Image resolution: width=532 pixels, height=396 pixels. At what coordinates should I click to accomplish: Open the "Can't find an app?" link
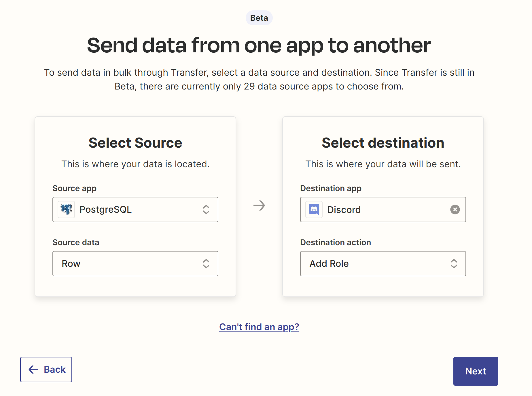pyautogui.click(x=259, y=327)
